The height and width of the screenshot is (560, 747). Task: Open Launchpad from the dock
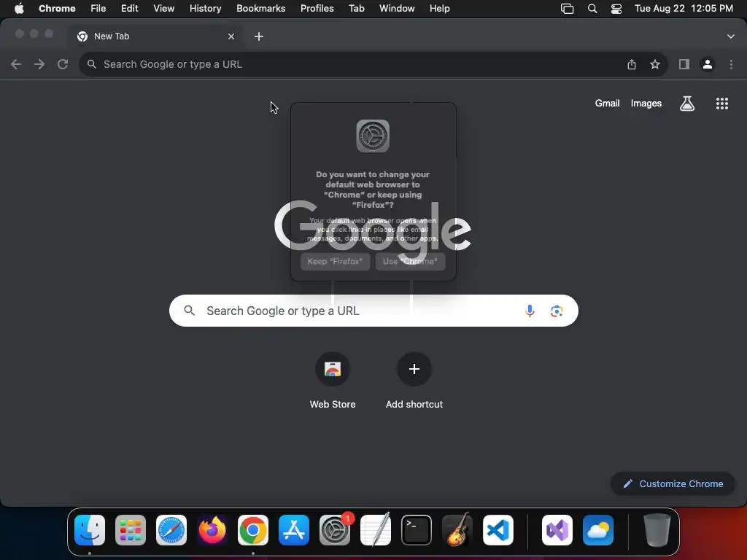[131, 530]
